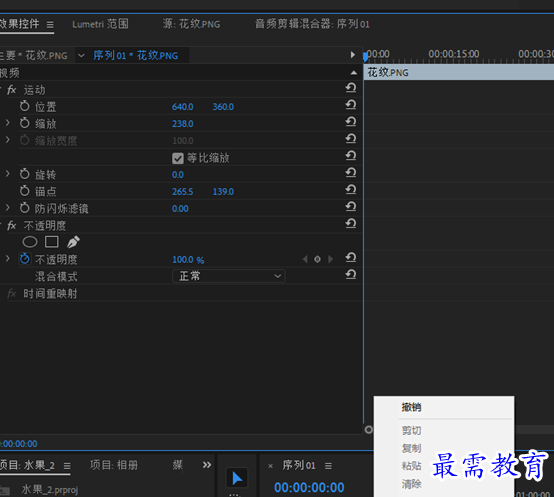Screen dimensions: 554x497
Task: Reset the 旋转 rotation parameter
Action: click(x=350, y=173)
